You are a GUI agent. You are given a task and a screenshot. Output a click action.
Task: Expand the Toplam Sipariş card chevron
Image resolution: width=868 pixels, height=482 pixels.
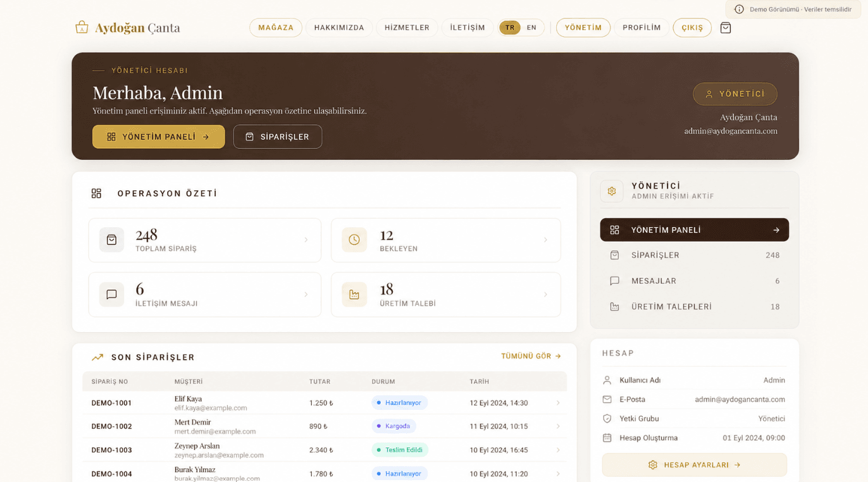tap(306, 240)
